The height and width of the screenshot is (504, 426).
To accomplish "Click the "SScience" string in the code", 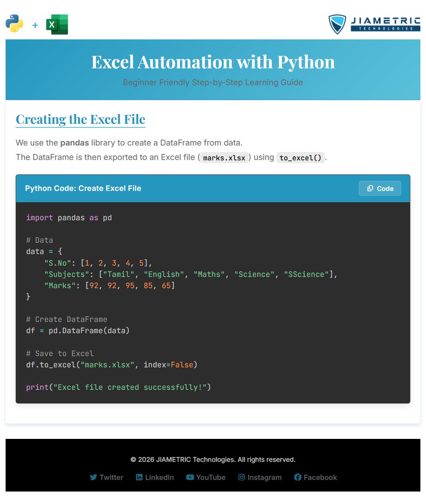I will (306, 274).
